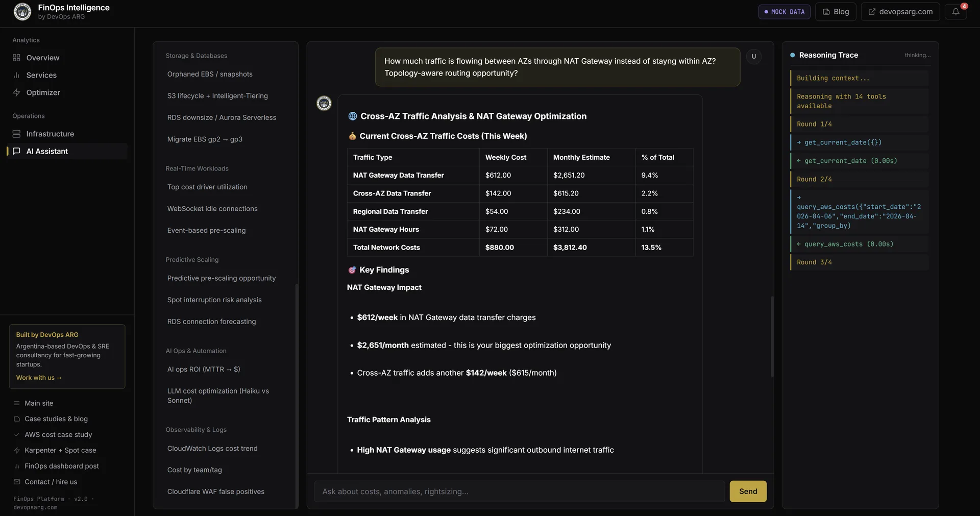Follow the Work with us link
Viewport: 980px width, 516px height.
[39, 378]
